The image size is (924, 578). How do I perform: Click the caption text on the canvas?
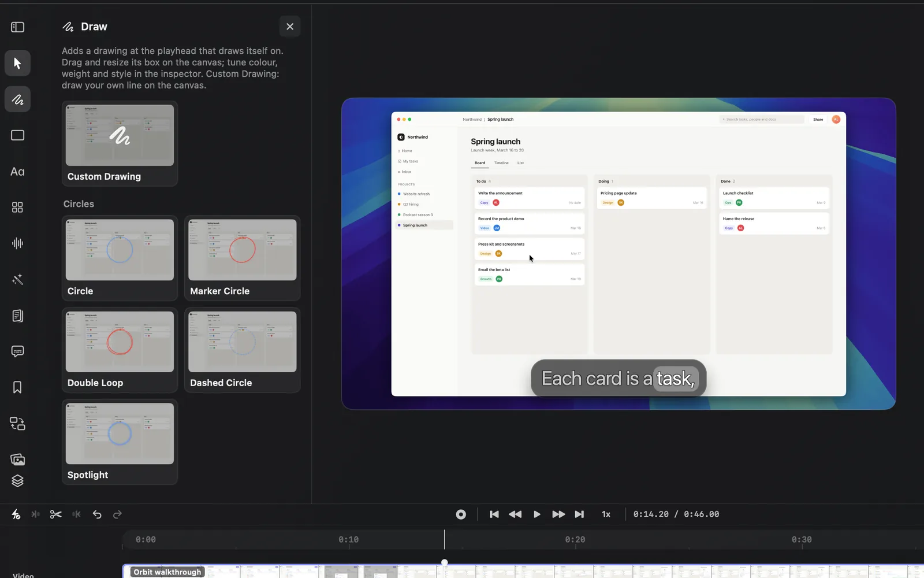(x=619, y=379)
